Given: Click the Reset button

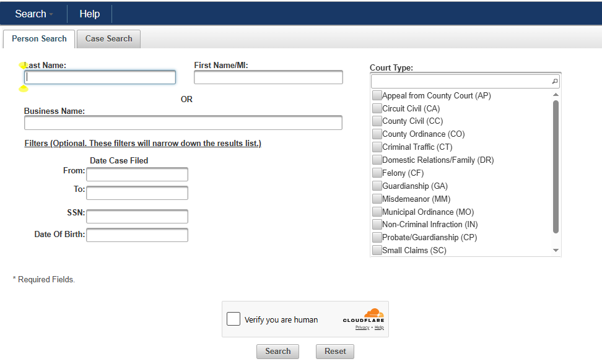Looking at the screenshot, I should pyautogui.click(x=335, y=351).
